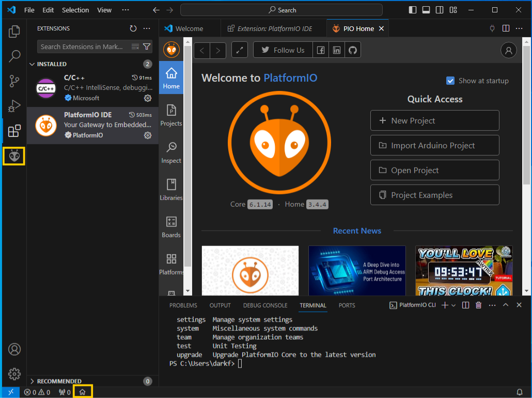The image size is (532, 398).
Task: Toggle Primary Side Bar layout button
Action: [413, 10]
